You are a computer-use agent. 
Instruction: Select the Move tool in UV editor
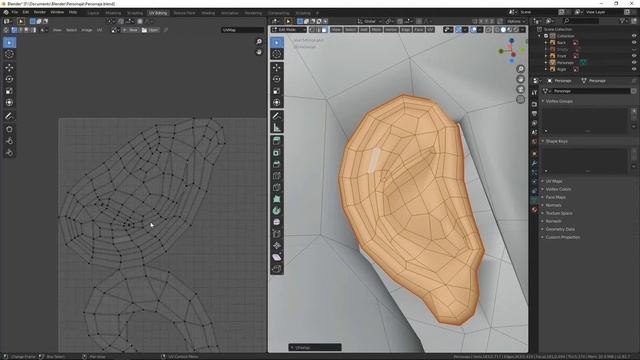point(9,68)
